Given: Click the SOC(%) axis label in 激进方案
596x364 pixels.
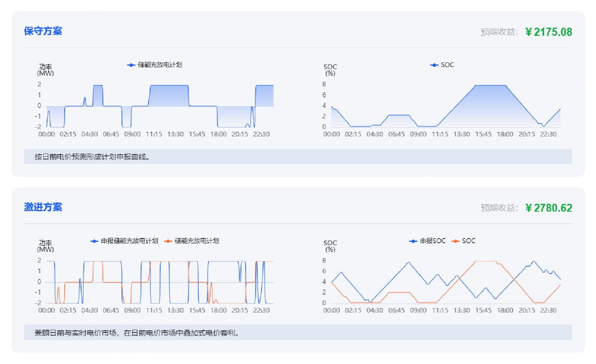Looking at the screenshot, I should (x=330, y=246).
